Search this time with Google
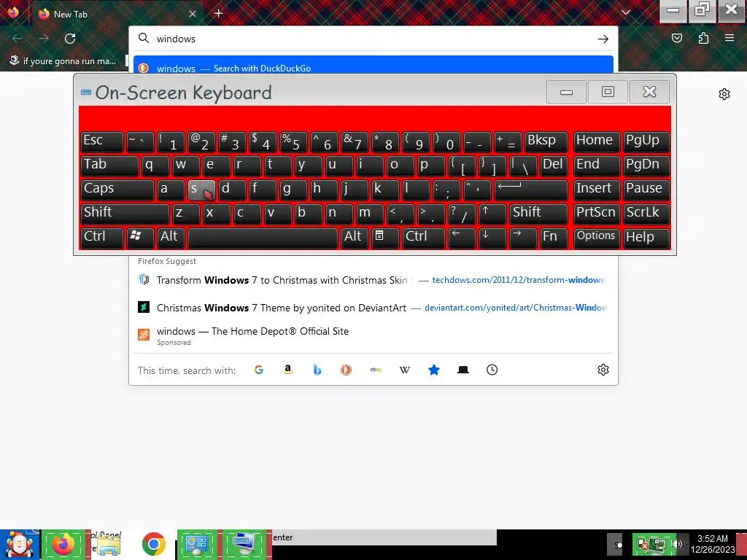 (259, 370)
